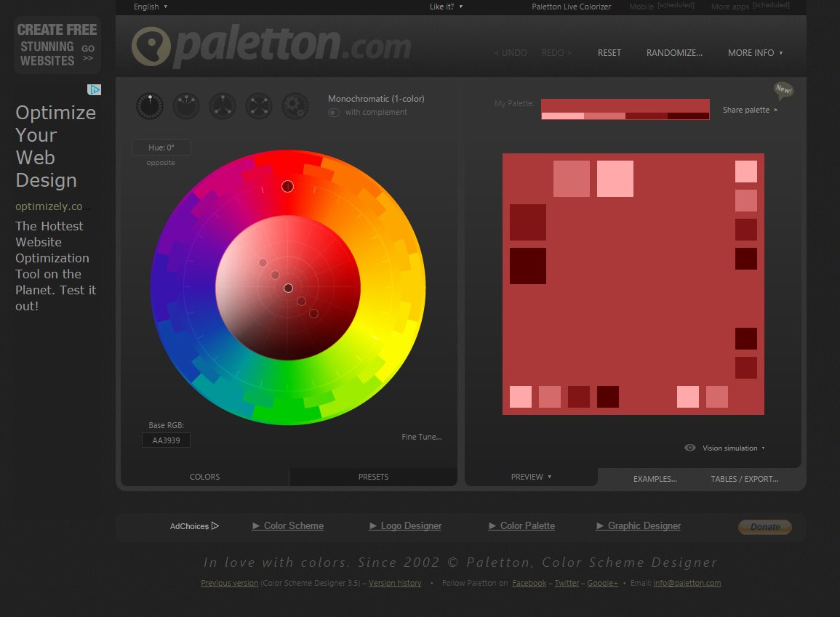The width and height of the screenshot is (840, 617).
Task: Click the AdChoices info icon in the sidebar ad
Action: pyautogui.click(x=94, y=90)
